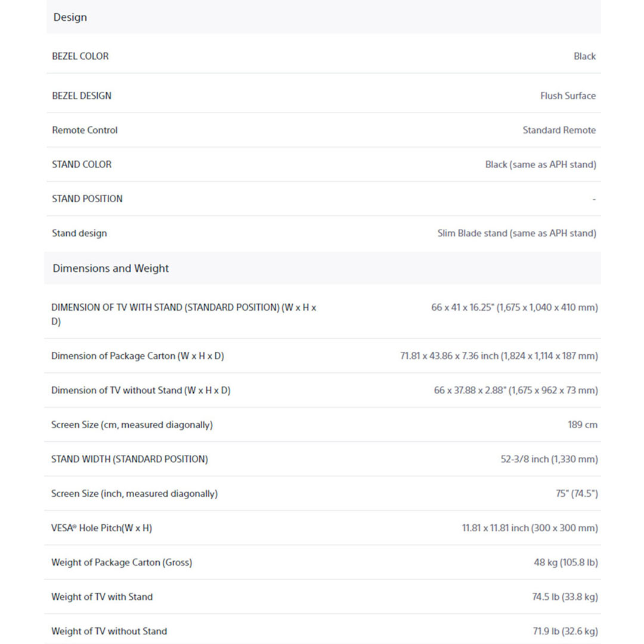Screen dimensions: 644x644
Task: Click the 48 kg package carton weight
Action: click(x=565, y=562)
